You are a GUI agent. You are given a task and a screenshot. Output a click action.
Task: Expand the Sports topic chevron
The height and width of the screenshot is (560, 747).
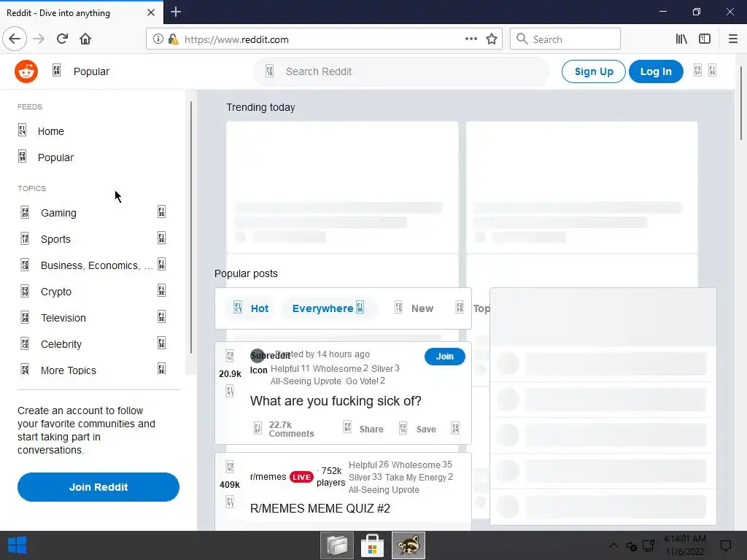pyautogui.click(x=161, y=238)
